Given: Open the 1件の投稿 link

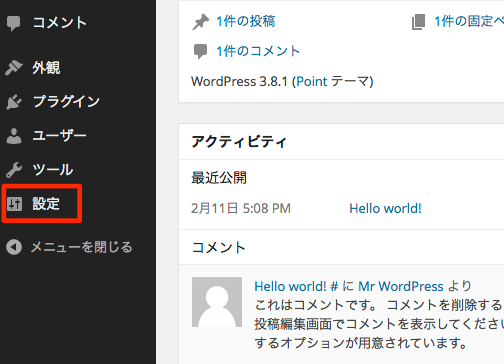Looking at the screenshot, I should (x=246, y=21).
